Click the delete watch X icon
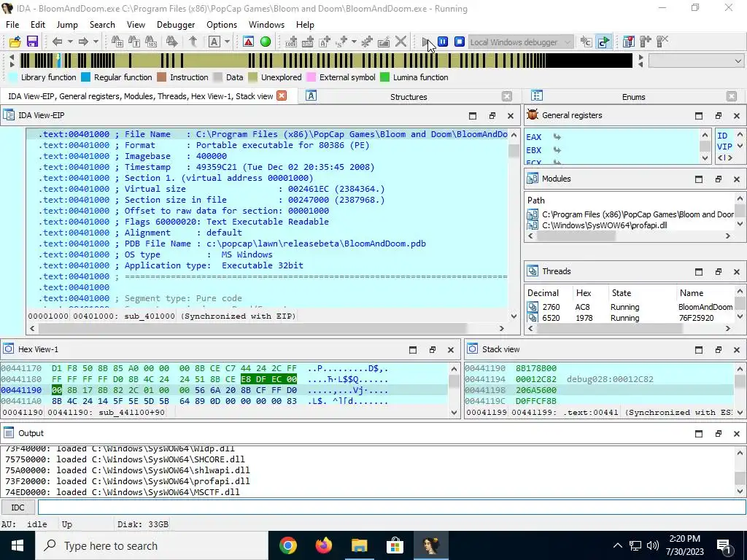This screenshot has width=747, height=560. pos(662,42)
